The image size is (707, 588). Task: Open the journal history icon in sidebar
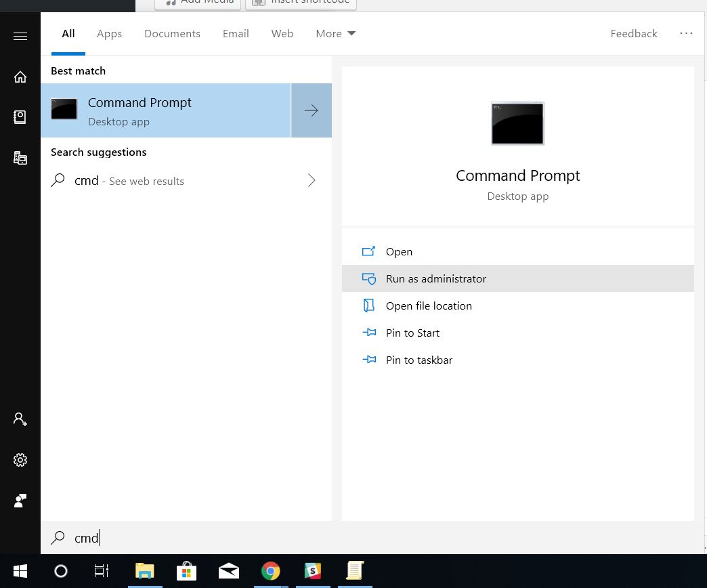point(20,117)
